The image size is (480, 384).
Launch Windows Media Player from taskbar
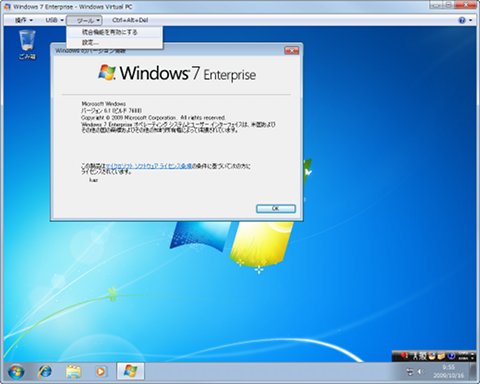(x=101, y=372)
